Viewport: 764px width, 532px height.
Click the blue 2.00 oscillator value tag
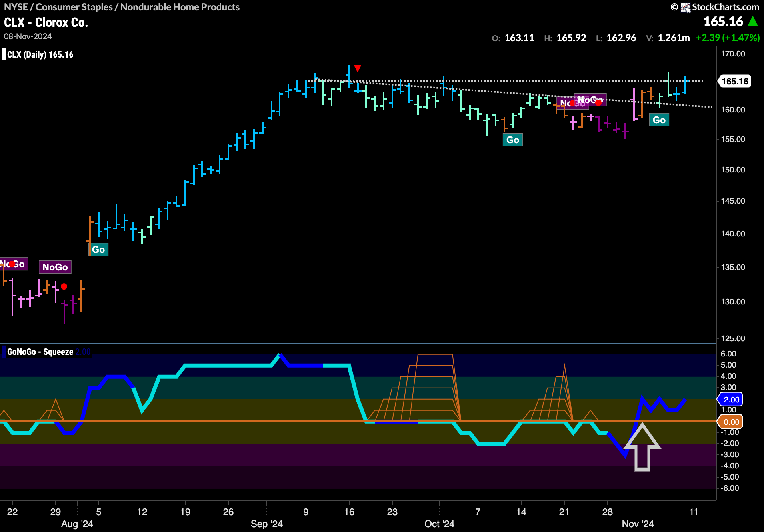click(731, 400)
